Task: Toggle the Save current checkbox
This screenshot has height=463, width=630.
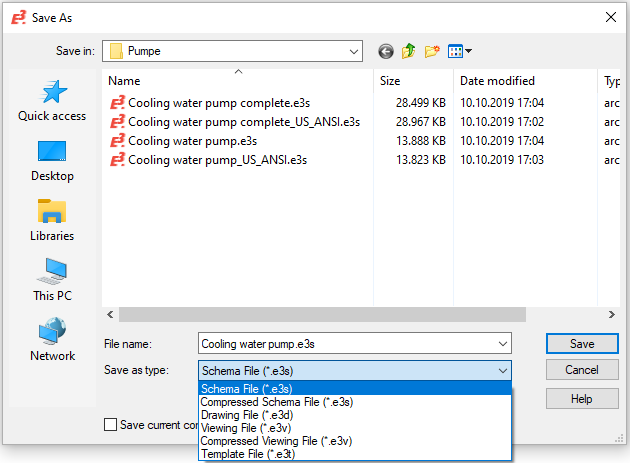Action: pyautogui.click(x=110, y=425)
